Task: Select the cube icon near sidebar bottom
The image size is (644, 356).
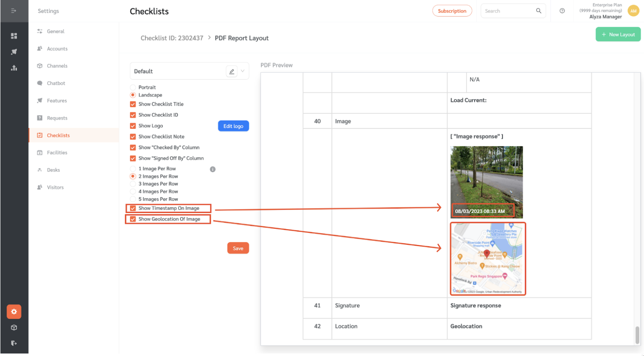Action: [14, 327]
